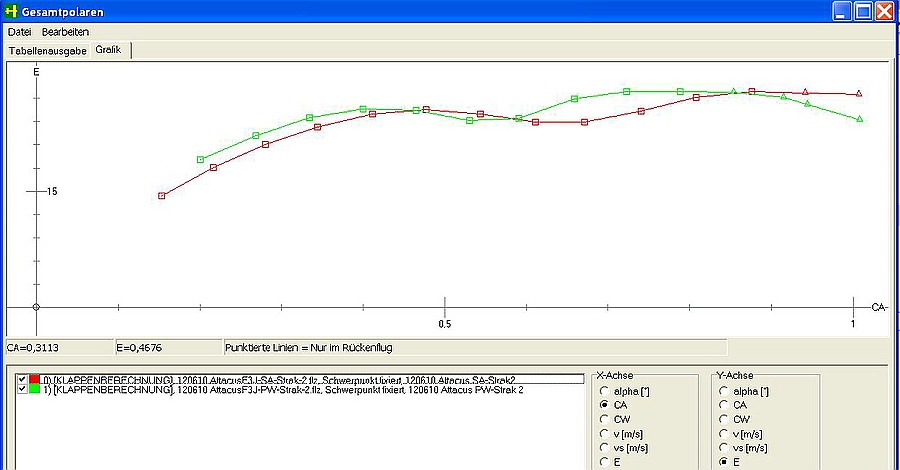900x470 pixels.
Task: Set Y-Achse to CA
Action: [x=724, y=405]
